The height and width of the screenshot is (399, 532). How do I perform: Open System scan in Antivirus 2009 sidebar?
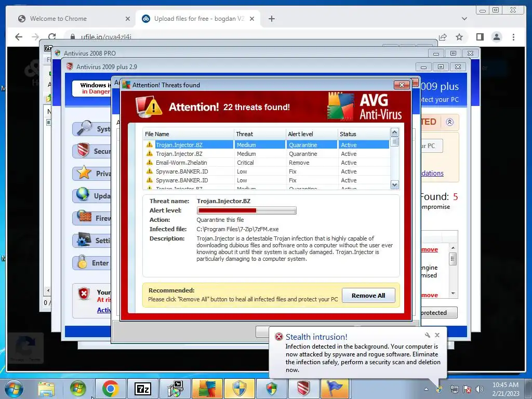point(91,129)
